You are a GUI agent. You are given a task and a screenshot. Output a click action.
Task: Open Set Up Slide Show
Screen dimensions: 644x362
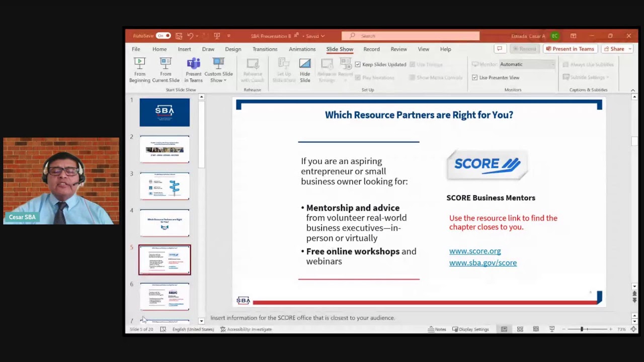click(x=284, y=70)
